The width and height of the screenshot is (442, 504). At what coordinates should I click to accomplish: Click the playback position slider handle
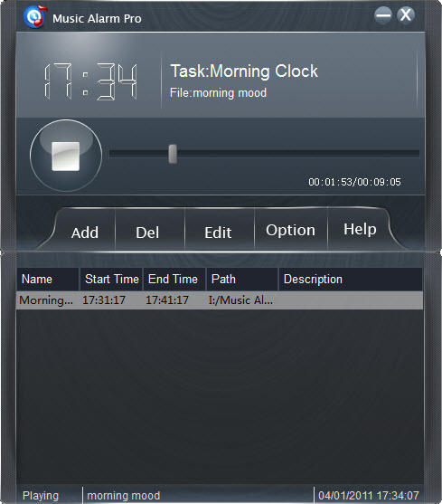coord(173,154)
